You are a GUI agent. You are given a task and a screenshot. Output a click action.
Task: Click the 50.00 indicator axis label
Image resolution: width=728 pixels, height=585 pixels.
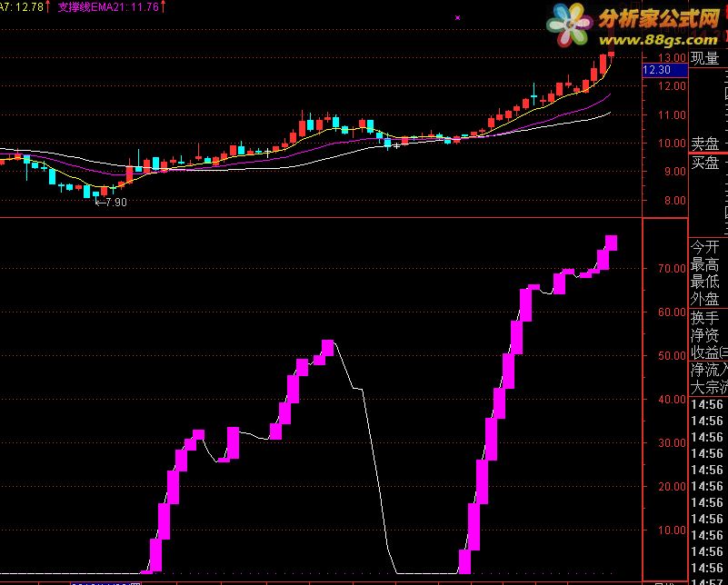[x=672, y=356]
